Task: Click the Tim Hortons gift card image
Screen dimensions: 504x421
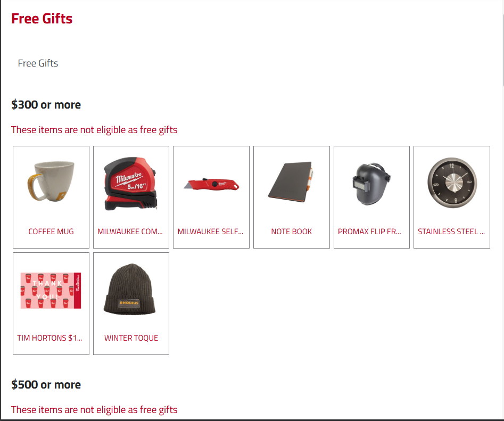Action: [51, 291]
